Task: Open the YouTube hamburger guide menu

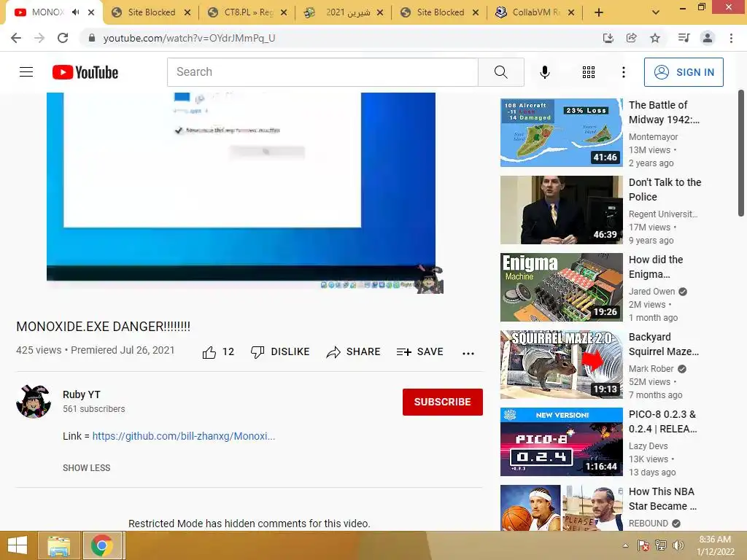Action: click(26, 72)
